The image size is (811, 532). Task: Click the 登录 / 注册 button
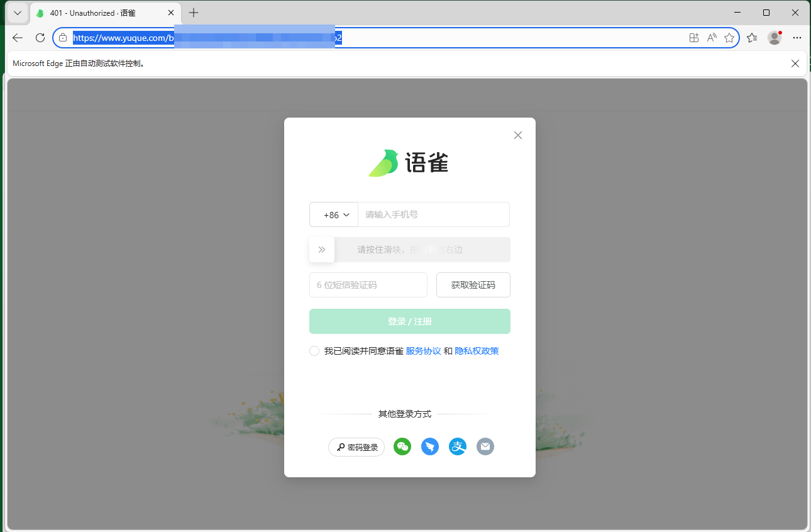coord(410,321)
